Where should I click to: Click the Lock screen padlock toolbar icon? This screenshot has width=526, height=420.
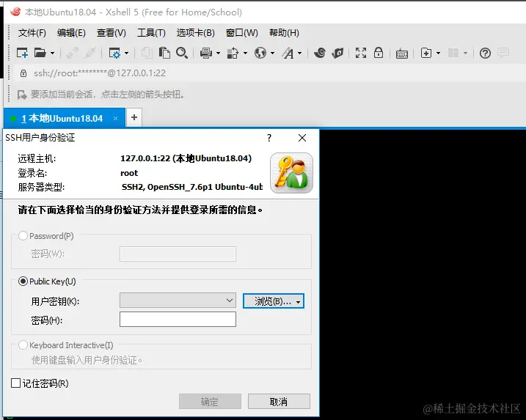coord(379,53)
